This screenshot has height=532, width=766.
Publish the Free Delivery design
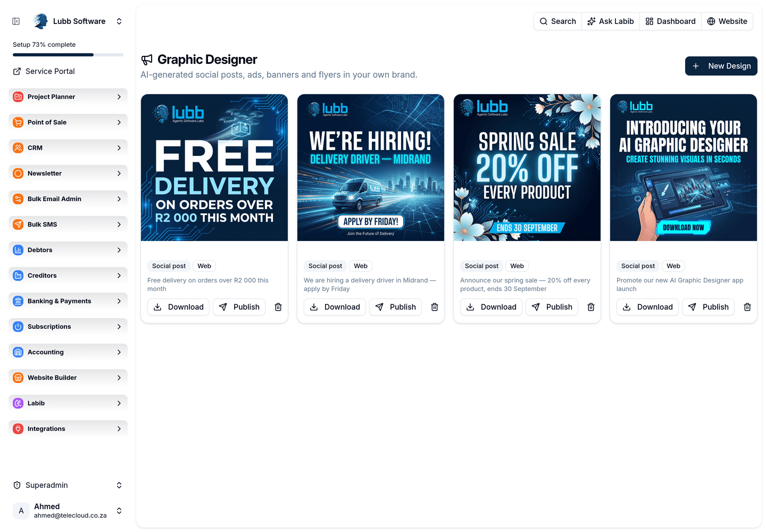(239, 307)
